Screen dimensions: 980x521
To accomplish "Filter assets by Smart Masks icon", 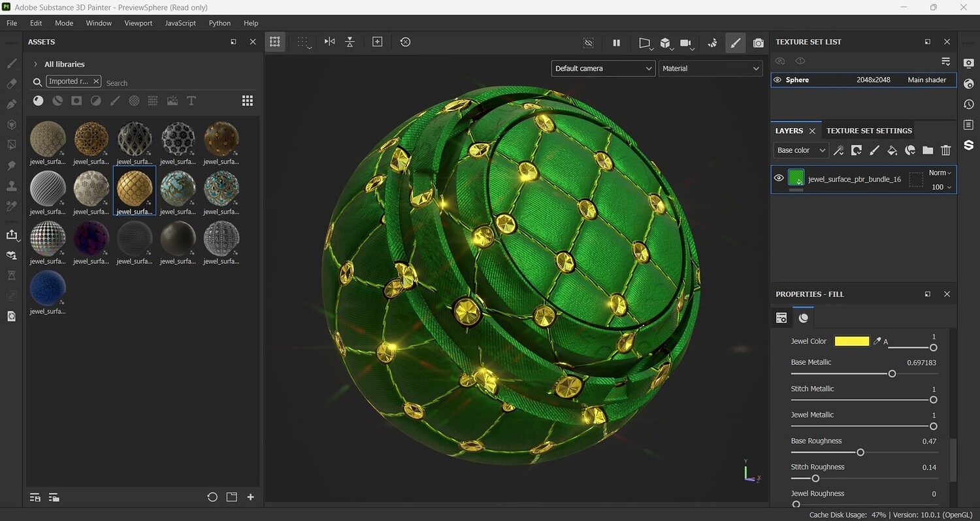I will 76,101.
